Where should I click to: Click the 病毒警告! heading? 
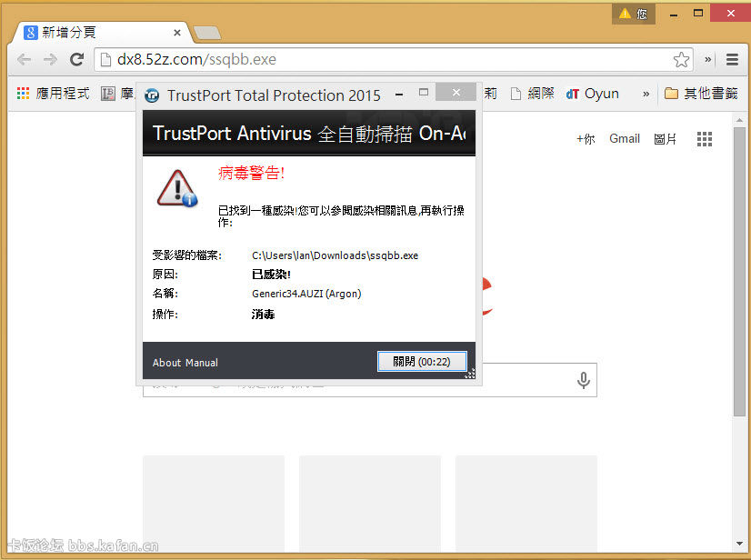(252, 173)
